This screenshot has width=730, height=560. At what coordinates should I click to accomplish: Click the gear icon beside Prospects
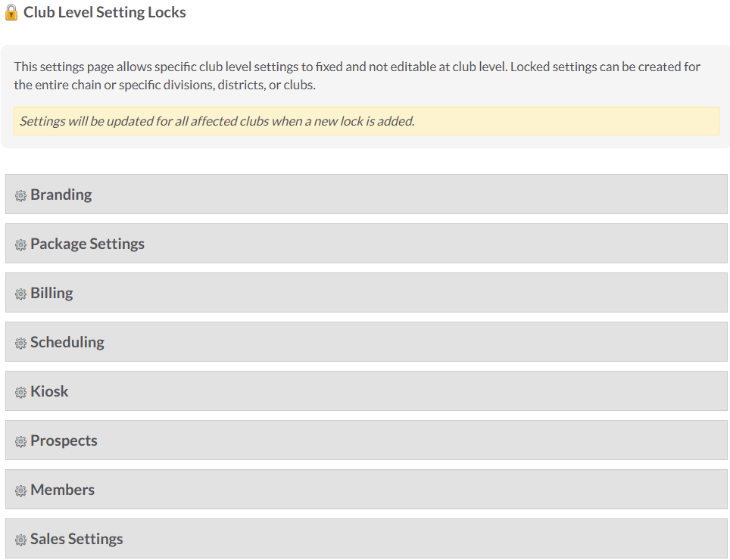[20, 442]
